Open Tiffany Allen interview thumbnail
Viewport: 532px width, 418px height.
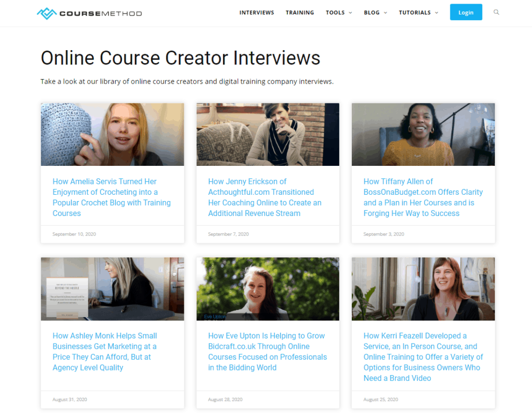423,134
